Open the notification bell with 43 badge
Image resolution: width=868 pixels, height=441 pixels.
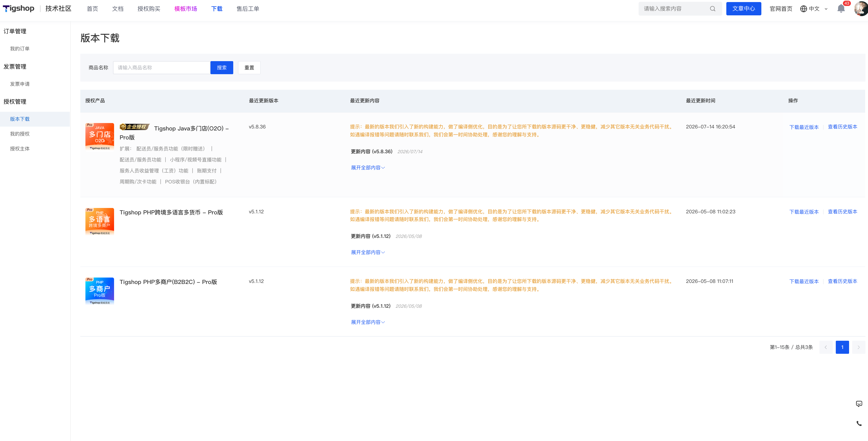pos(841,8)
